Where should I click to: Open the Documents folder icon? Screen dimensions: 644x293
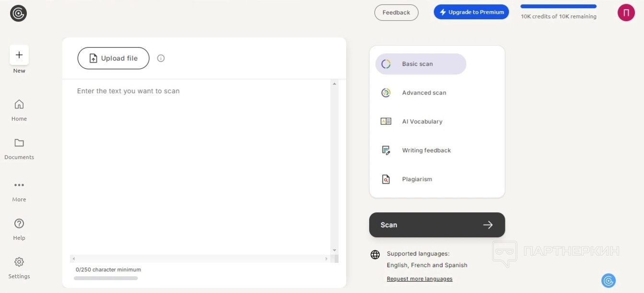click(x=19, y=143)
